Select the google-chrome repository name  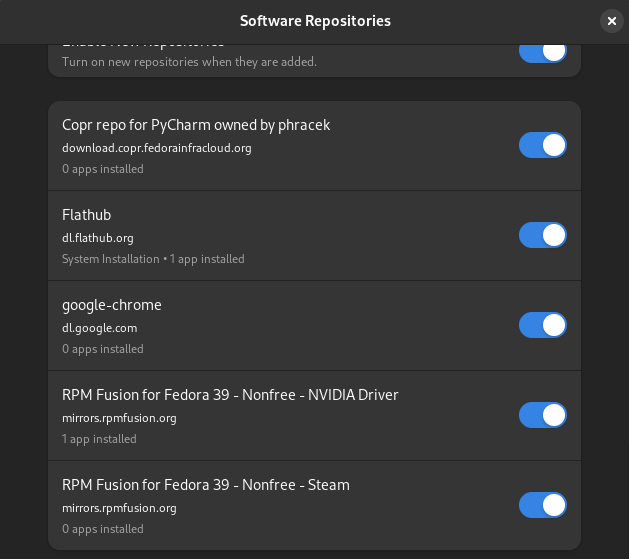112,305
